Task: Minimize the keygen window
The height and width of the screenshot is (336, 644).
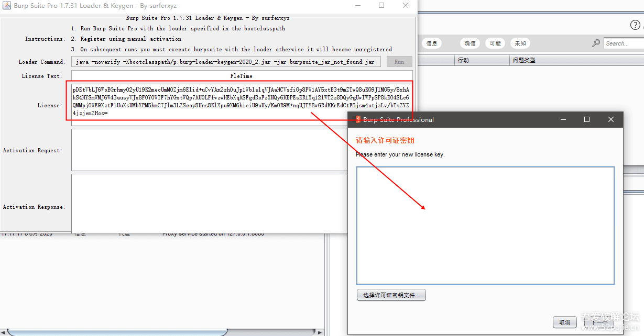Action: tap(357, 6)
